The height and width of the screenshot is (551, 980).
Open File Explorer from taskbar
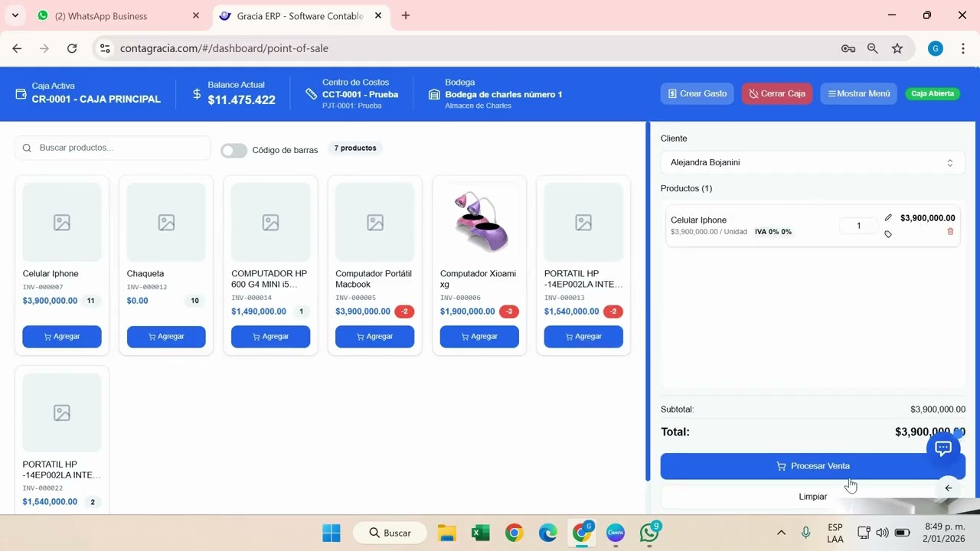[446, 533]
